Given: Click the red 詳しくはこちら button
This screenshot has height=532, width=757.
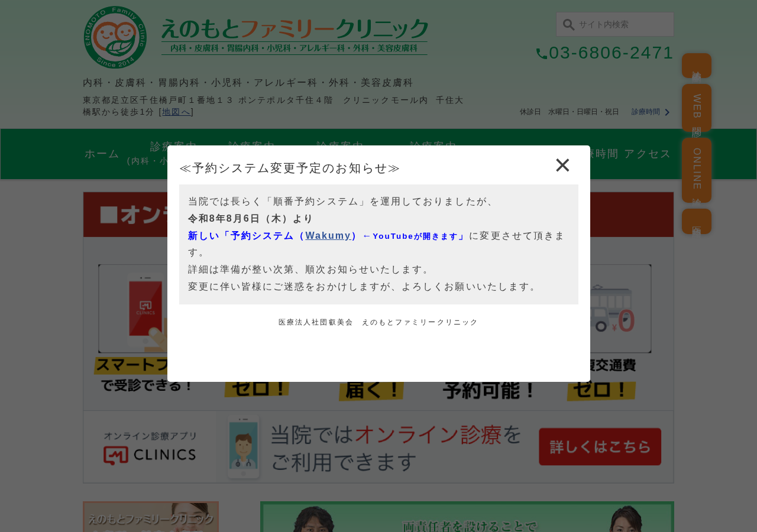Looking at the screenshot, I should (x=600, y=447).
